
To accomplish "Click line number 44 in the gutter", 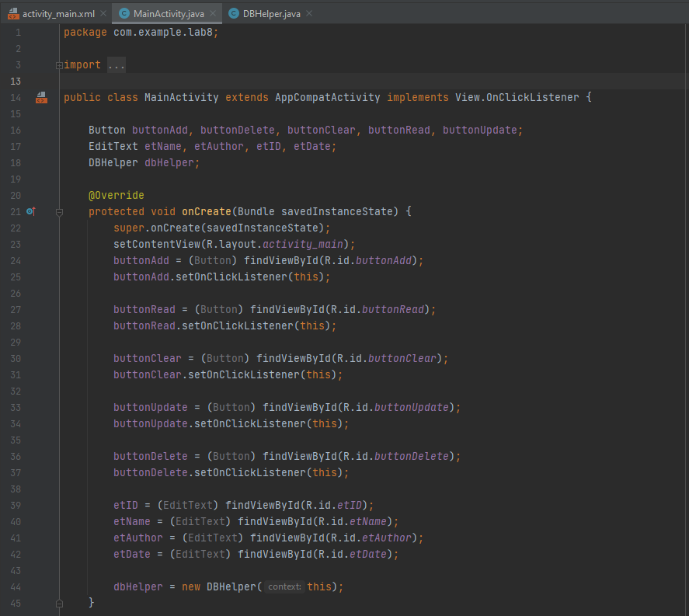I will pos(16,587).
